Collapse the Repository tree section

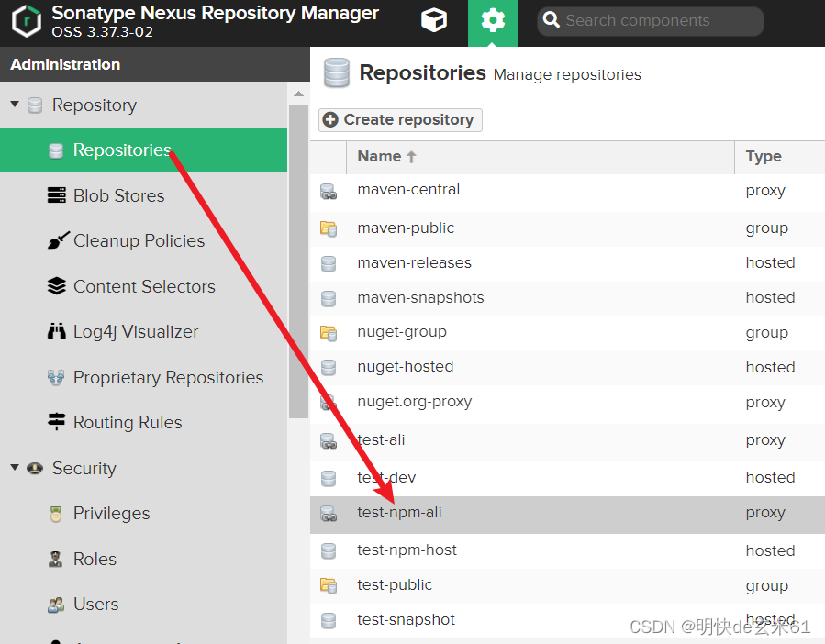coord(15,105)
